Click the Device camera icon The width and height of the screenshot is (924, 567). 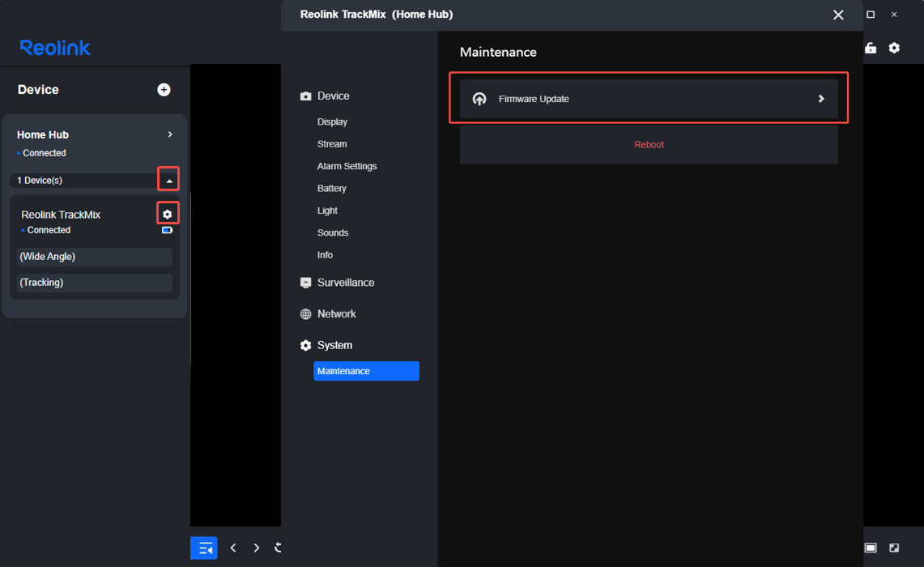pyautogui.click(x=305, y=96)
